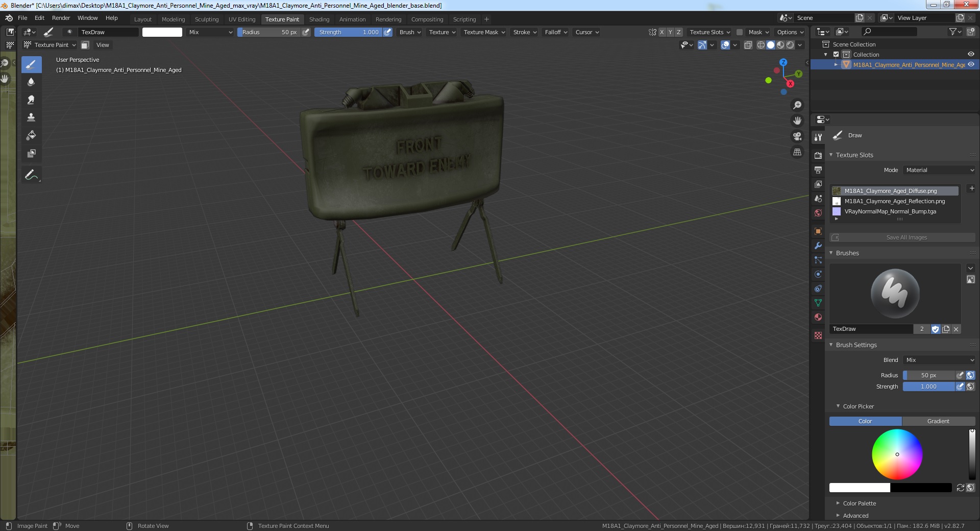Viewport: 980px width, 531px height.
Task: Hide the Collection with its eye icon
Action: 971,54
